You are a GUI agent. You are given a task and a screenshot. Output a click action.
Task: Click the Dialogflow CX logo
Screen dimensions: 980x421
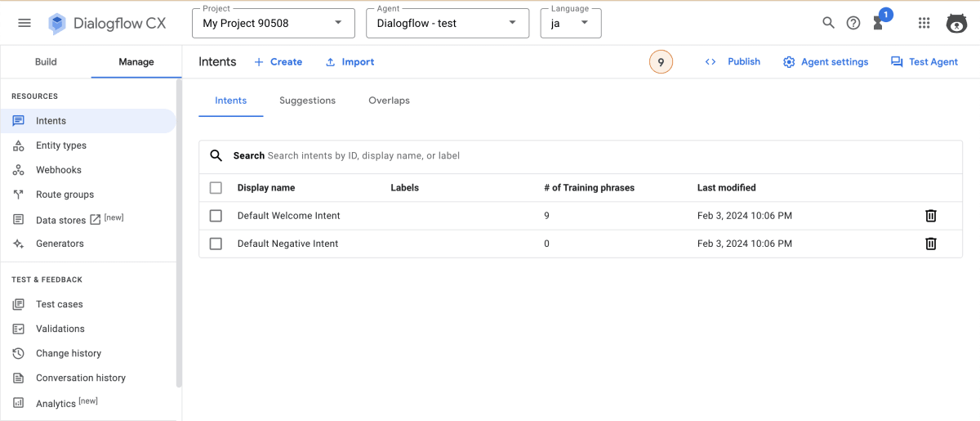(x=106, y=23)
